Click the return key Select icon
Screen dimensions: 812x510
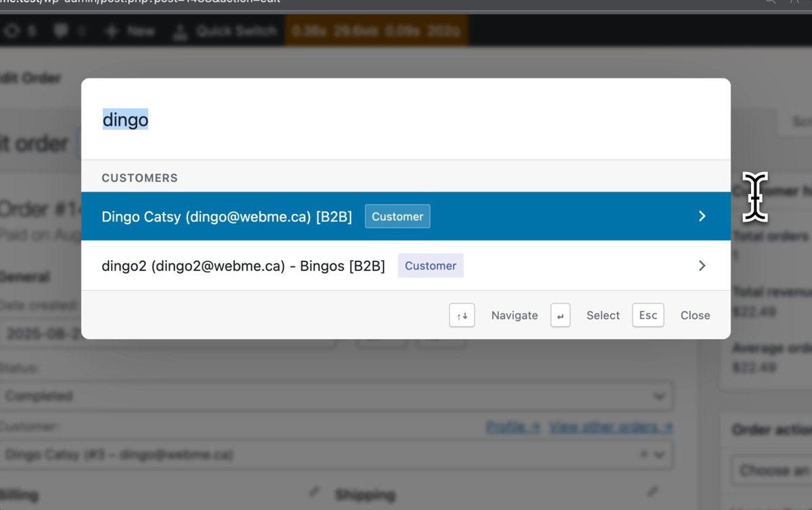560,315
